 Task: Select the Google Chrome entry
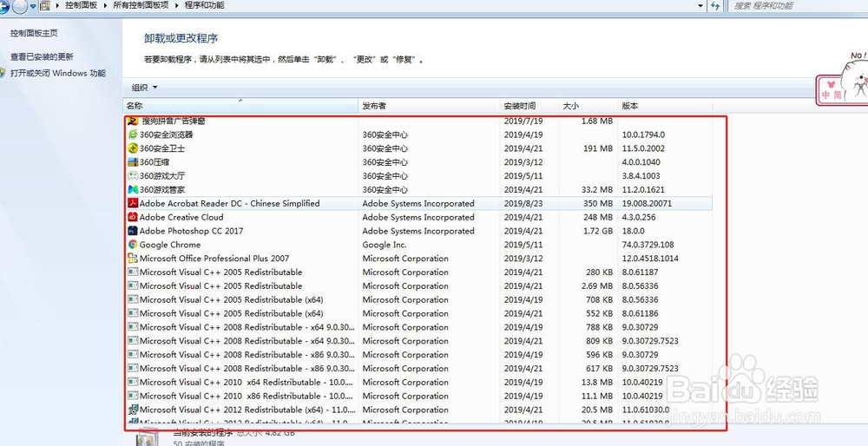point(170,245)
